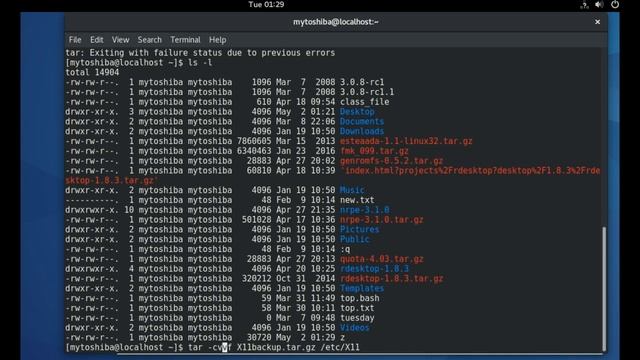This screenshot has width=640, height=360.
Task: Click the Videos directory name
Action: [355, 327]
